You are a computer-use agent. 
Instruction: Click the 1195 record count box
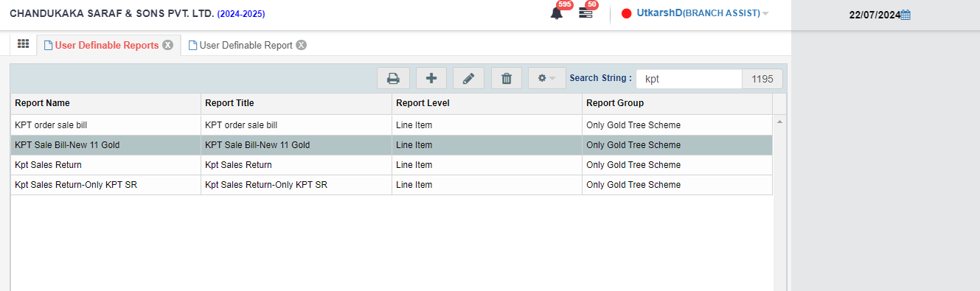(762, 79)
